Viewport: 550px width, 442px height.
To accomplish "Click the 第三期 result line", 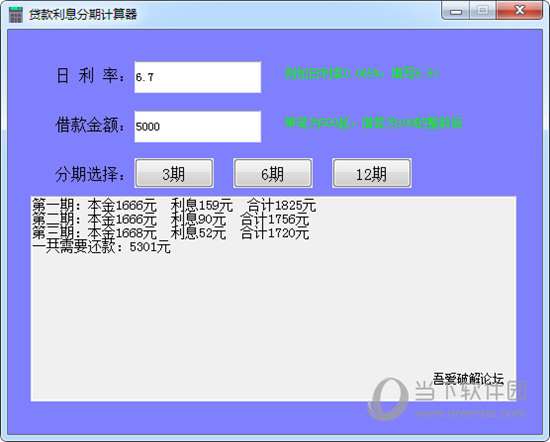I will (170, 233).
